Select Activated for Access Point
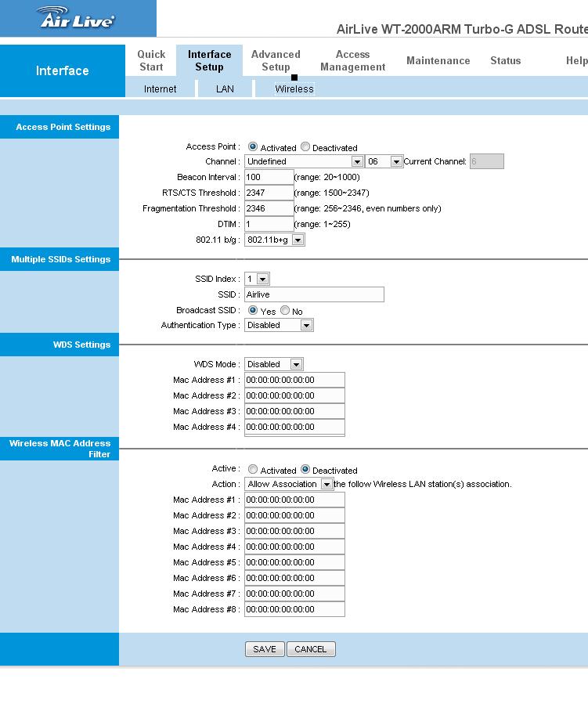 click(x=253, y=147)
